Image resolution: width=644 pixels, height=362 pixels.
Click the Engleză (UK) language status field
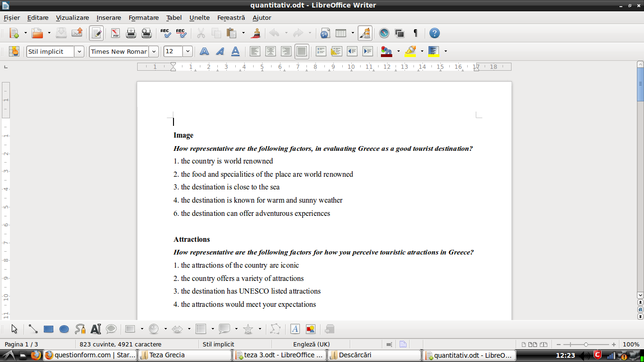311,345
